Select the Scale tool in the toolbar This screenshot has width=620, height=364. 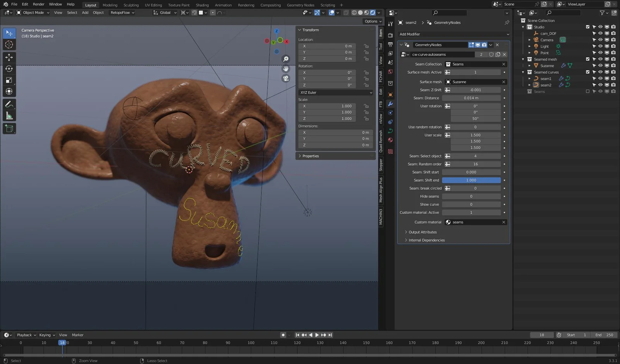(9, 80)
